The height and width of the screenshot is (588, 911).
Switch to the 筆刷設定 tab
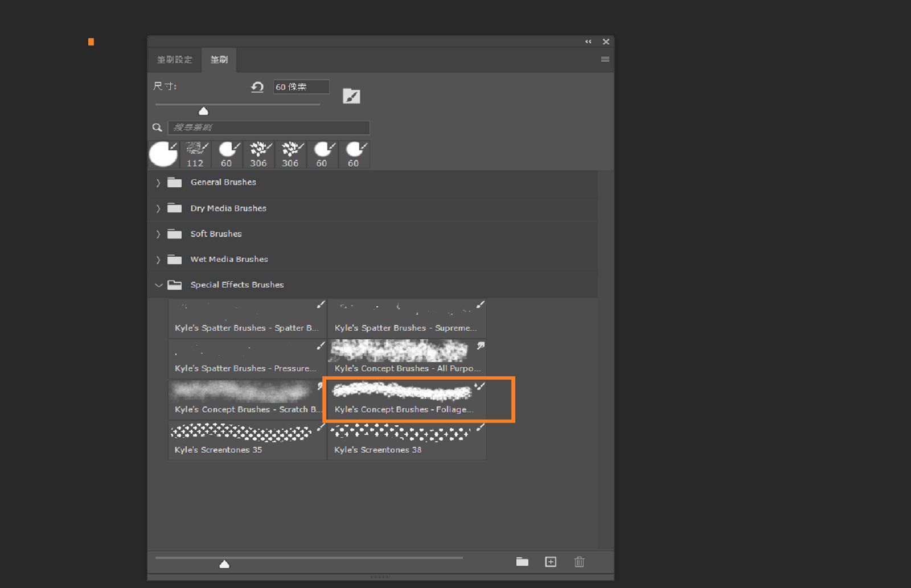(174, 60)
